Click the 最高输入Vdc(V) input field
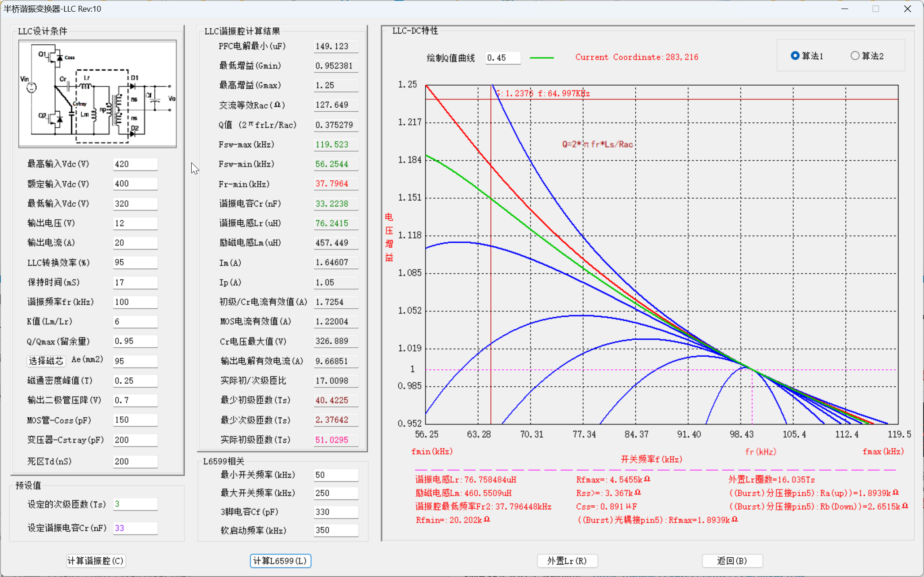The image size is (924, 577). pyautogui.click(x=135, y=164)
